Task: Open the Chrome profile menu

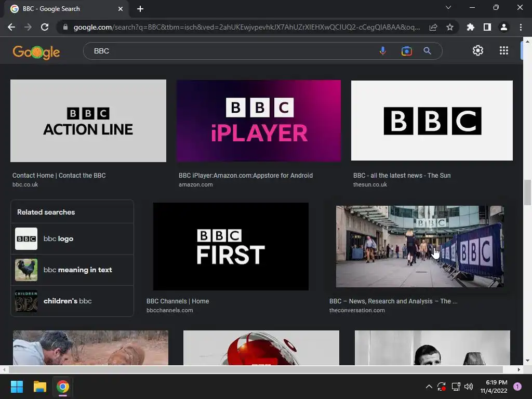Action: 504,27
